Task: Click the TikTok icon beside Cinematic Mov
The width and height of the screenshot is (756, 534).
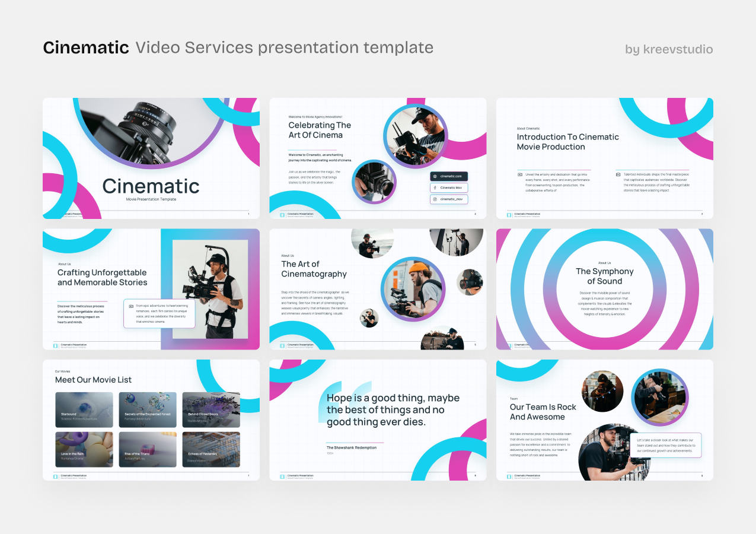Action: point(435,187)
